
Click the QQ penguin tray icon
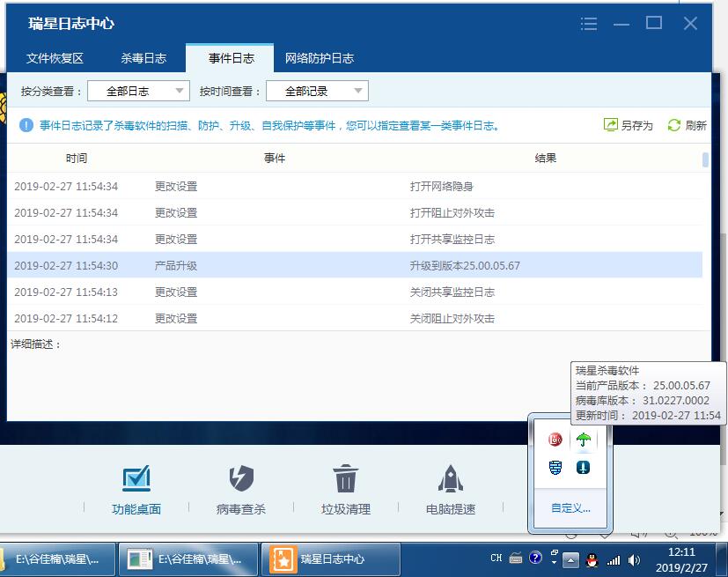pos(592,559)
